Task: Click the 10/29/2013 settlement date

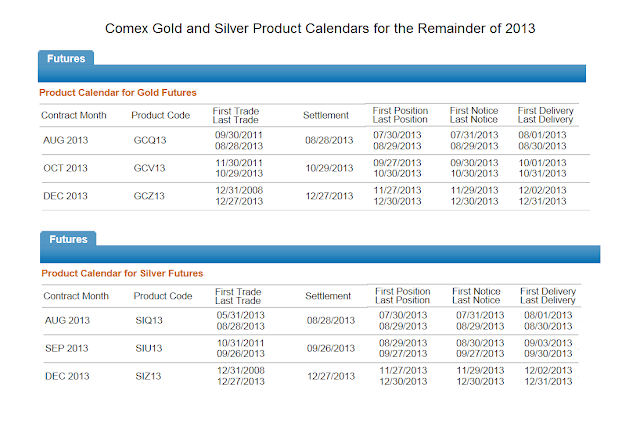Action: coord(329,168)
